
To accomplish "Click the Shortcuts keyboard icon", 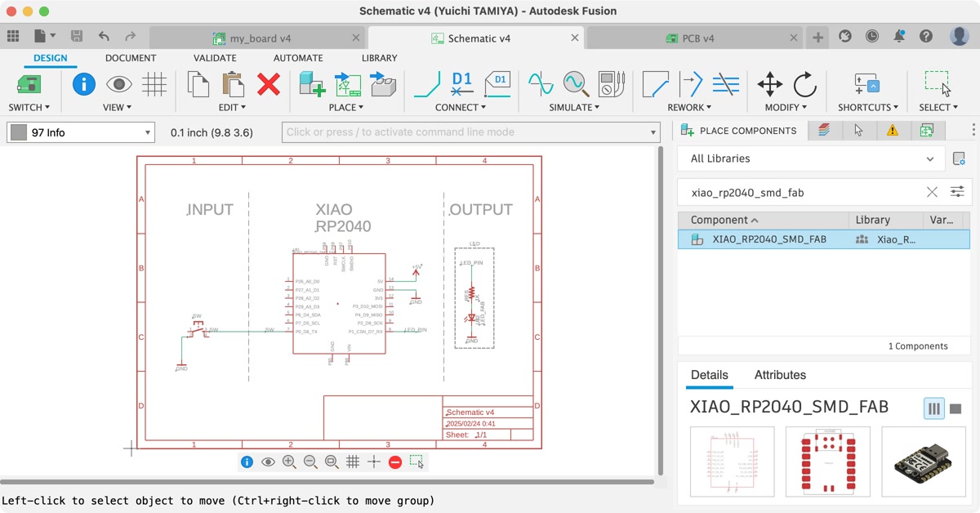I will pos(867,84).
